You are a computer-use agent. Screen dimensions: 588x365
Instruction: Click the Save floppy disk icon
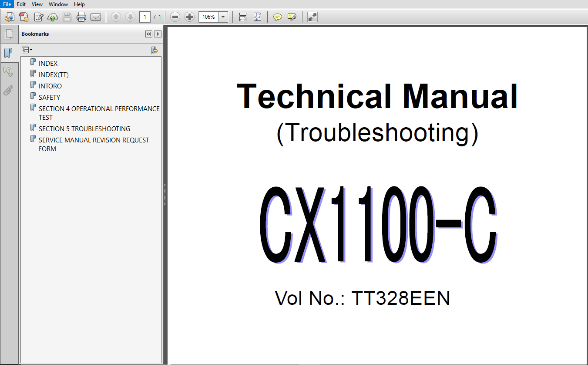coord(67,17)
